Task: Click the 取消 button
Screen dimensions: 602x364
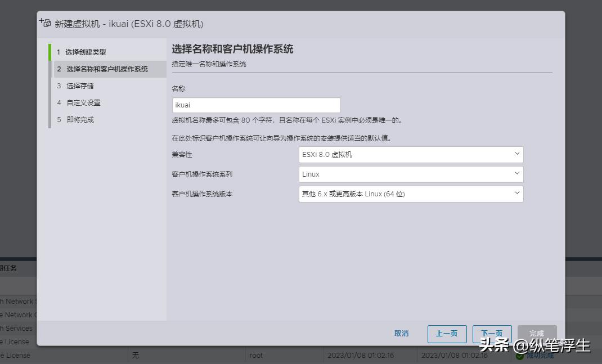Action: pyautogui.click(x=402, y=334)
